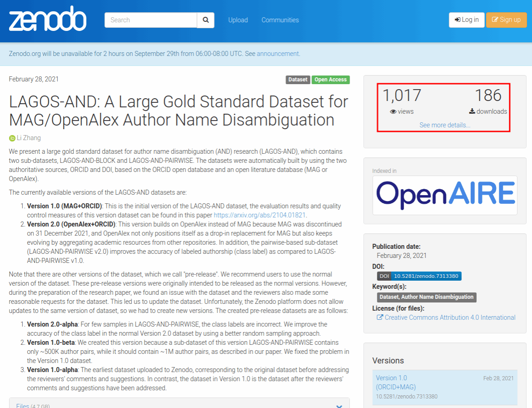
Task: Click the Log in button
Action: coord(467,20)
